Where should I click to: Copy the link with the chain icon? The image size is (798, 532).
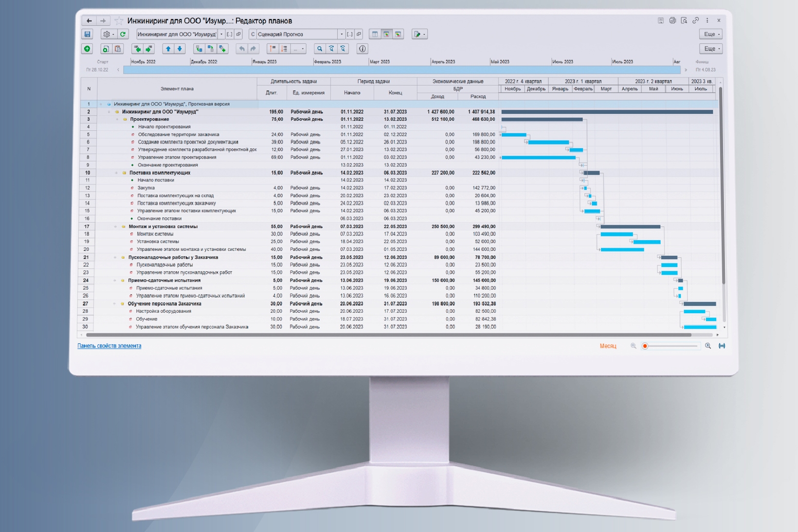(x=695, y=20)
